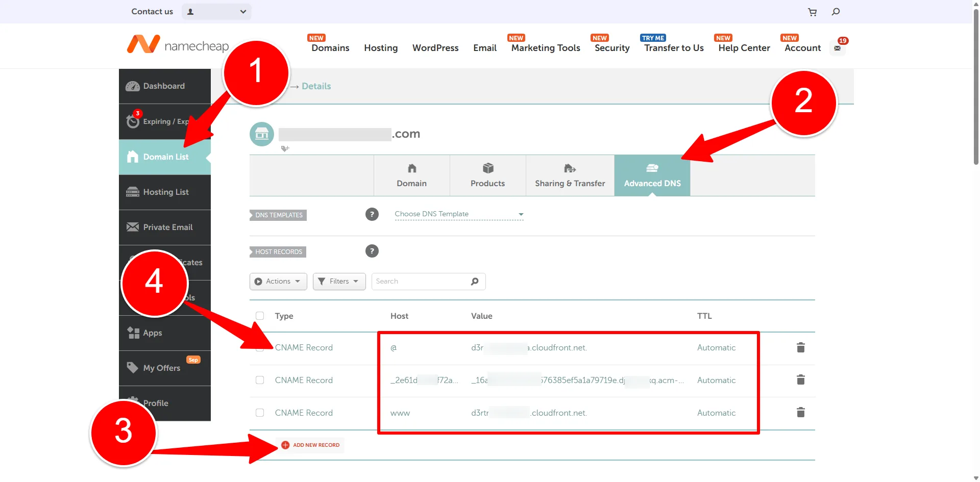Click HOST RECORDS section label

(278, 252)
